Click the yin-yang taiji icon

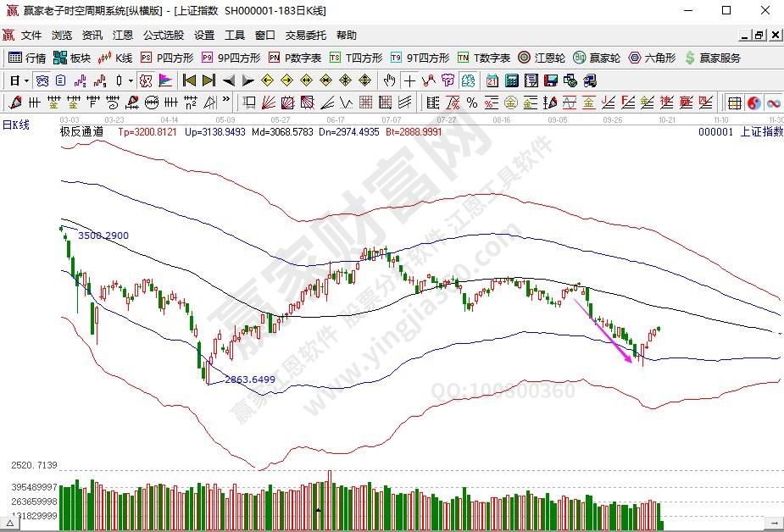pyautogui.click(x=753, y=103)
